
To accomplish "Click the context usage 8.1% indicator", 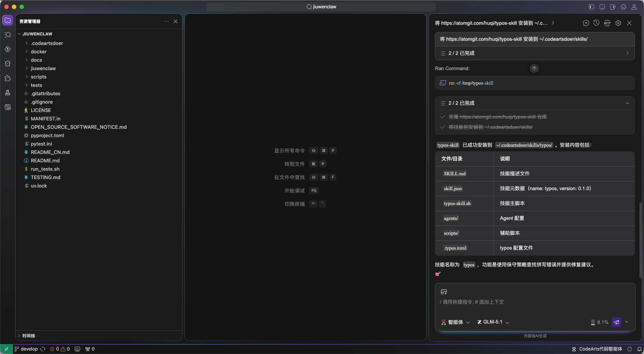I will tap(599, 322).
